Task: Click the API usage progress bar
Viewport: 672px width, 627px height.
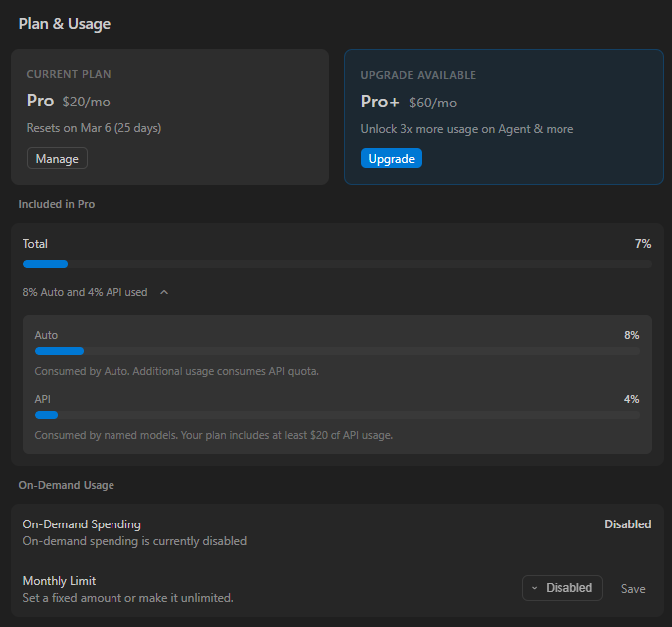Action: (337, 415)
